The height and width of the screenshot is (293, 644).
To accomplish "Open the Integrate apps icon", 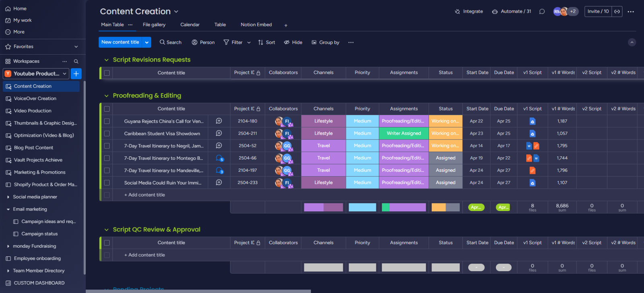I will tap(457, 12).
